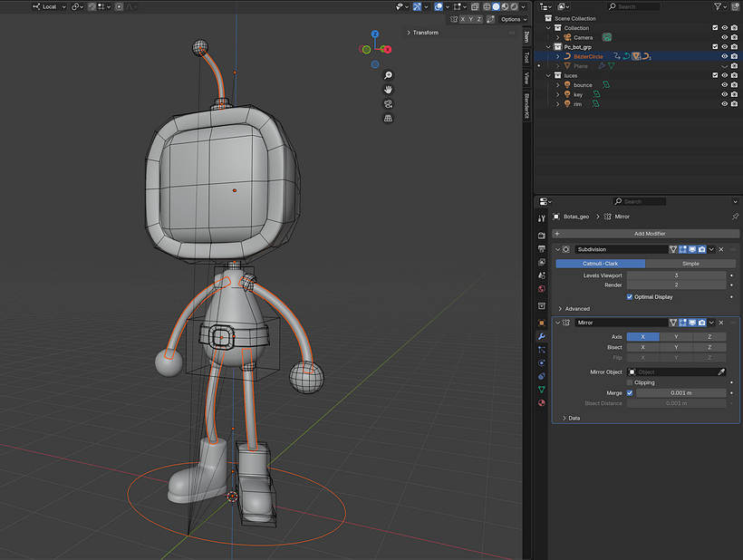The image size is (743, 560).
Task: Click the Camera object icon in the outliner
Action: pyautogui.click(x=567, y=37)
